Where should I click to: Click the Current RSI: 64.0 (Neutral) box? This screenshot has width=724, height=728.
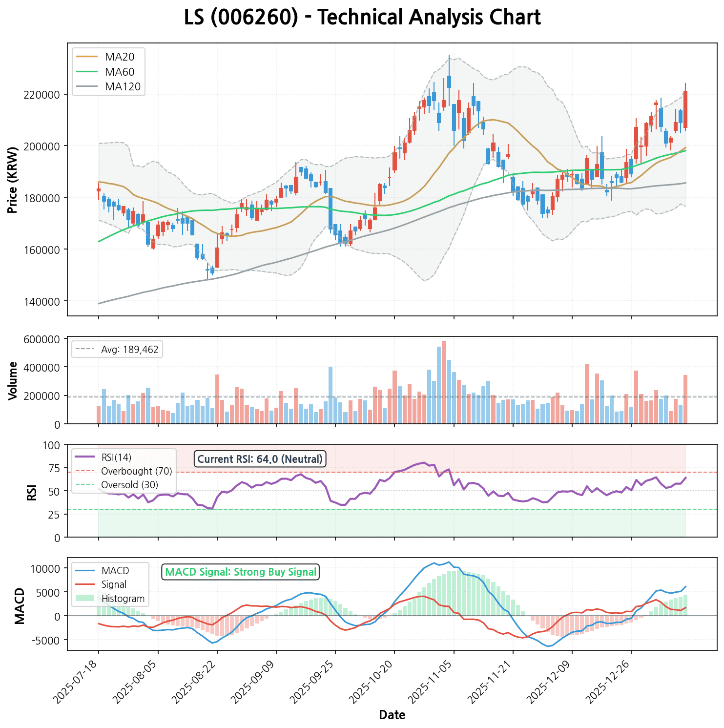click(260, 459)
